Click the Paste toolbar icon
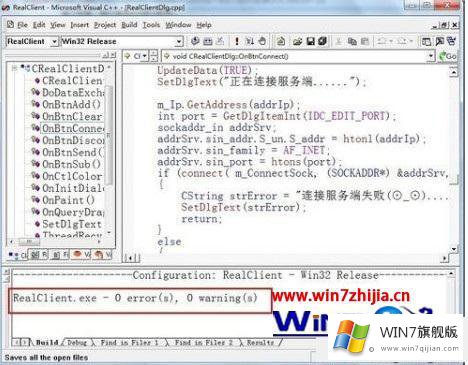Image resolution: width=468 pixels, height=365 pixels. point(365,41)
